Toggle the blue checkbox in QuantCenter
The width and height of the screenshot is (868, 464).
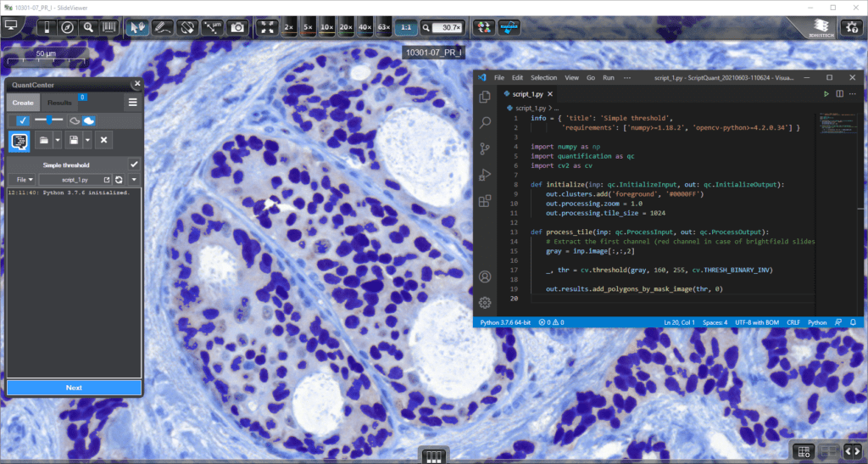point(23,120)
